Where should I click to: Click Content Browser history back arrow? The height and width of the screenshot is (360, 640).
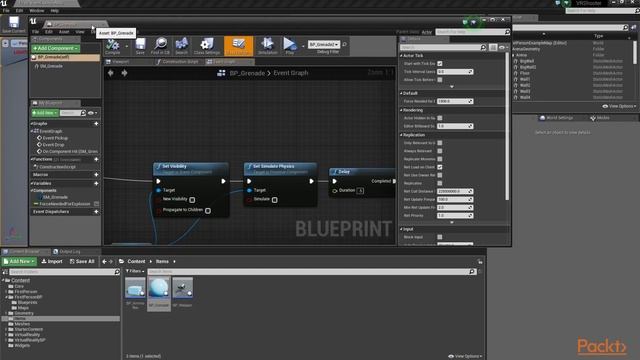tap(104, 262)
